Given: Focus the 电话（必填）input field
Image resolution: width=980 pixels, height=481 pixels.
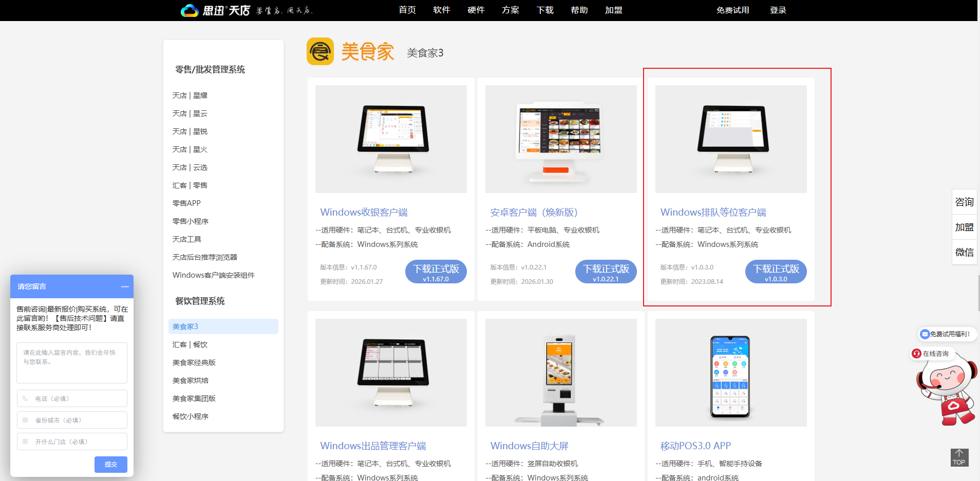Looking at the screenshot, I should point(72,398).
